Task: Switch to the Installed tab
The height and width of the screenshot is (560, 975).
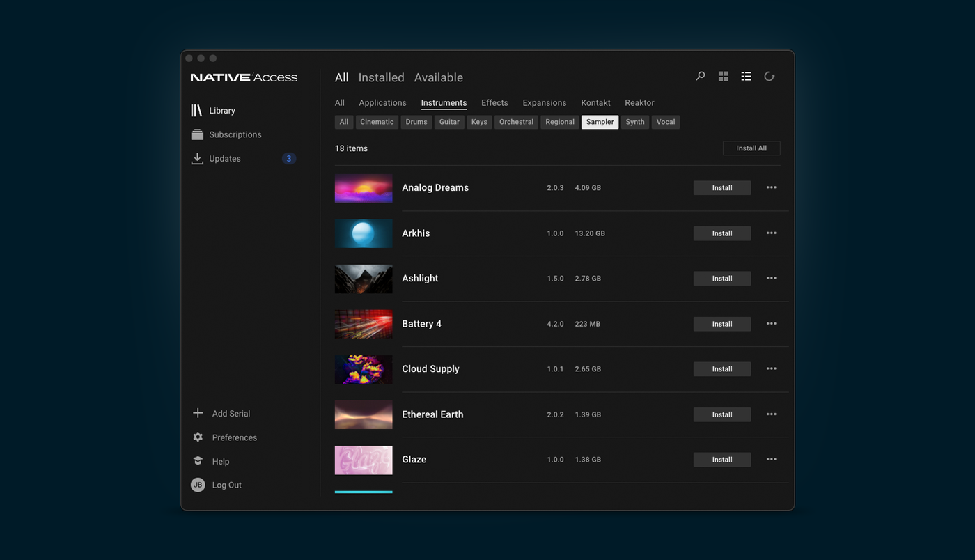Action: (381, 77)
